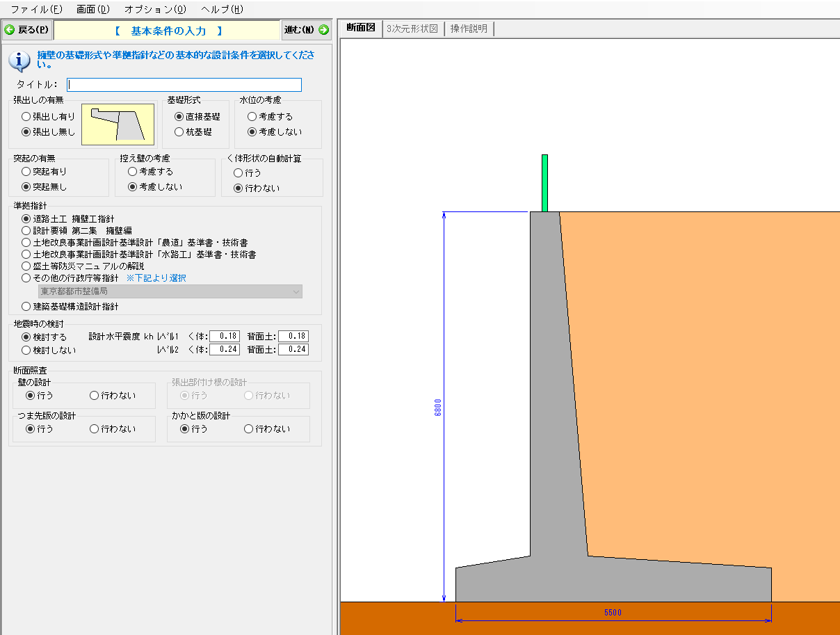Open the オプション(O) menu
Screen dimensions: 840x635
click(x=155, y=9)
